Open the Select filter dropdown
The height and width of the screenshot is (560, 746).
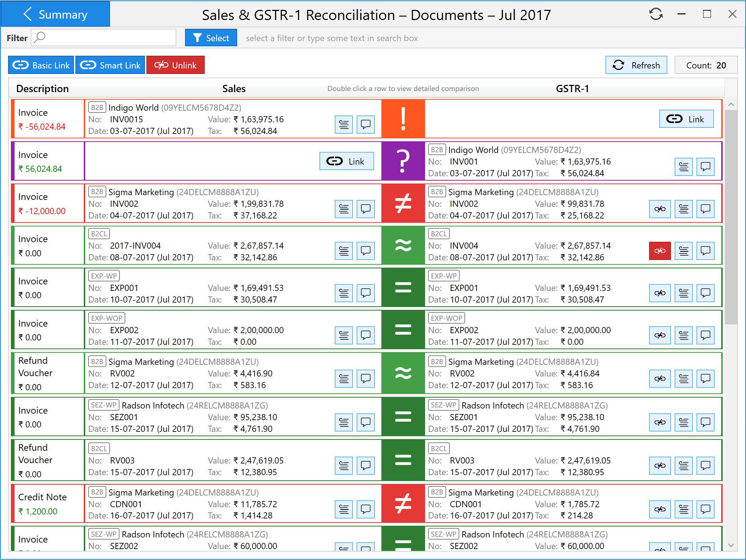tap(211, 38)
